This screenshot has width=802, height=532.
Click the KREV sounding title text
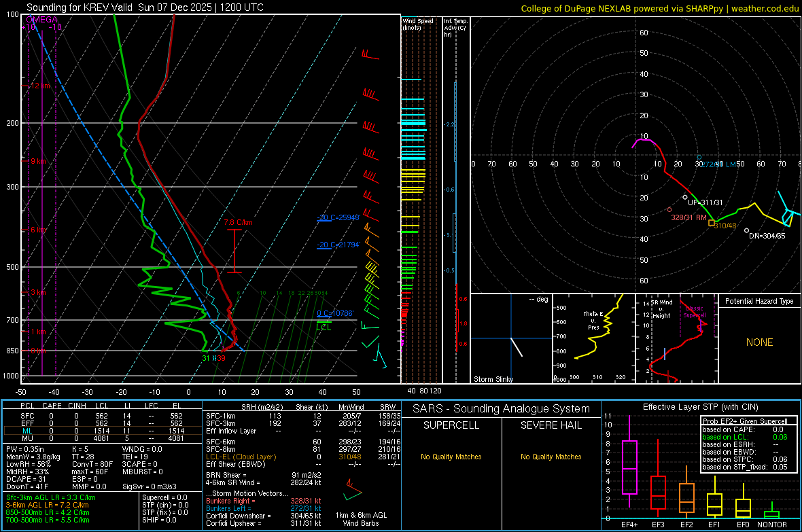click(145, 7)
